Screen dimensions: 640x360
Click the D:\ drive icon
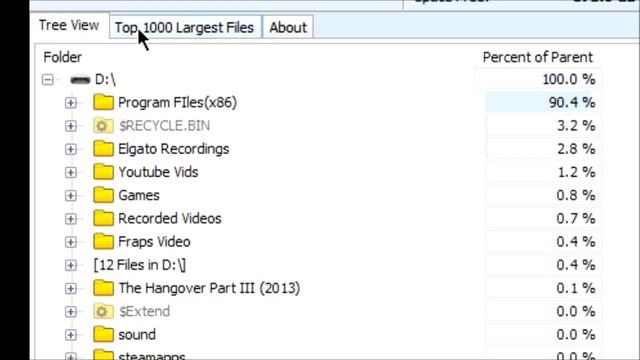[80, 80]
